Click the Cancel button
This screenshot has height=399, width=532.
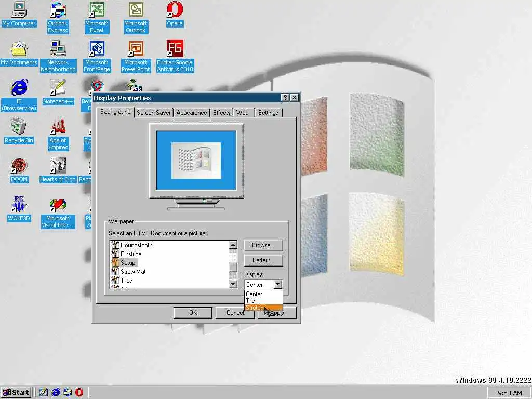(235, 312)
